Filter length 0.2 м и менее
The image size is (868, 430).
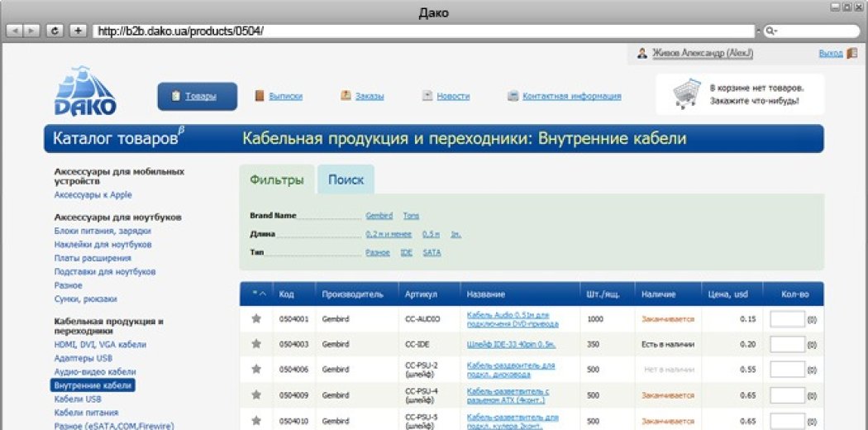pyautogui.click(x=389, y=234)
